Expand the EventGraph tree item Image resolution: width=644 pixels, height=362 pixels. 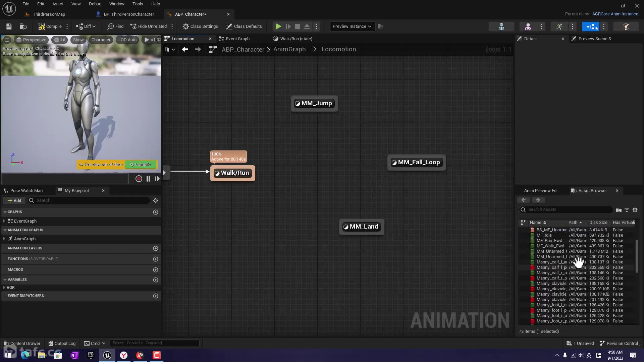point(4,221)
